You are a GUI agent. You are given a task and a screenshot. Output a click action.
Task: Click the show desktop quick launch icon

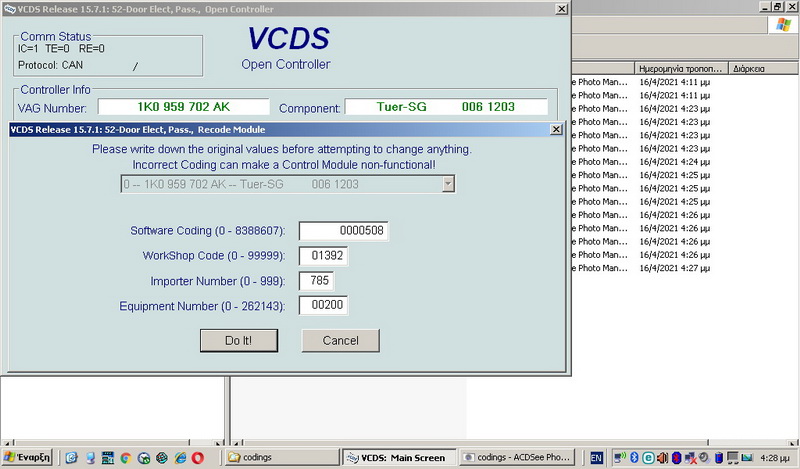(90, 458)
